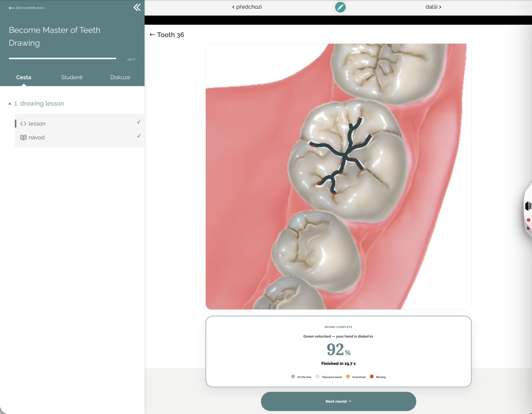532x414 pixels.
Task: Click the completion checkmark on the lesson row
Action: 139,122
